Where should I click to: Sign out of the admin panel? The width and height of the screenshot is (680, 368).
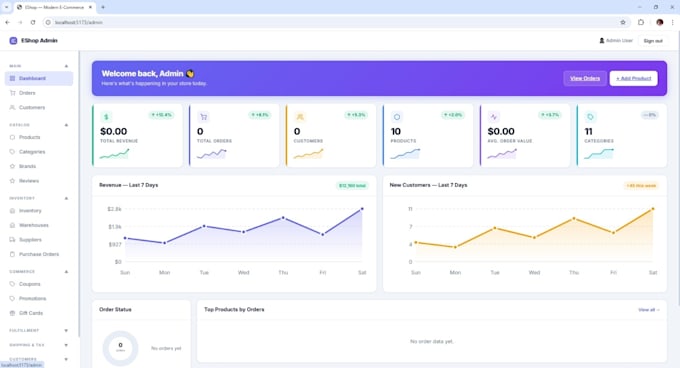(653, 41)
